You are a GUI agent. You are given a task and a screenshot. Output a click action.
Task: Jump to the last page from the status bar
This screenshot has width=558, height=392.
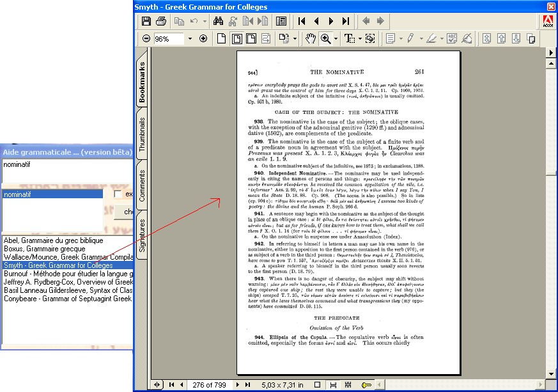tap(248, 385)
